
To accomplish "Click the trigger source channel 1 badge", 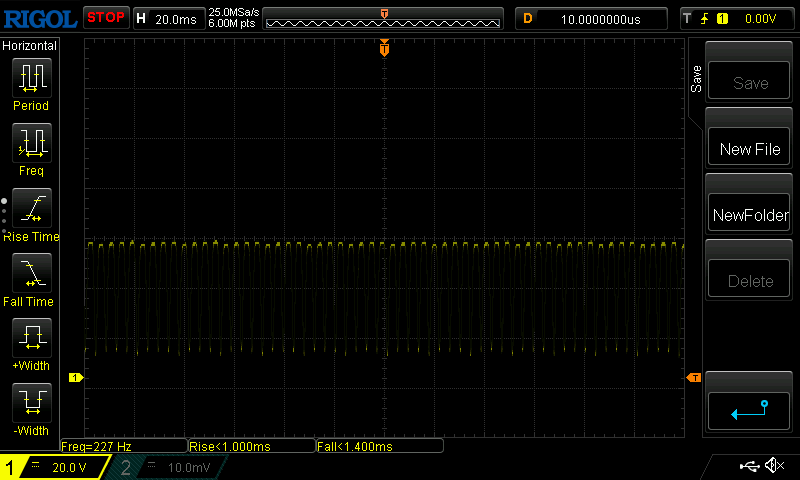I will [722, 19].
